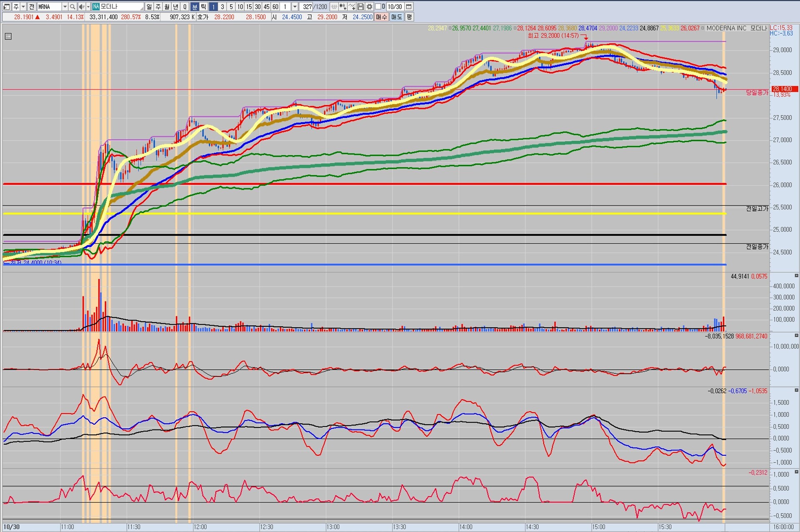Toggle the minute (분) chart mode
The image size is (800, 532).
tap(195, 7)
